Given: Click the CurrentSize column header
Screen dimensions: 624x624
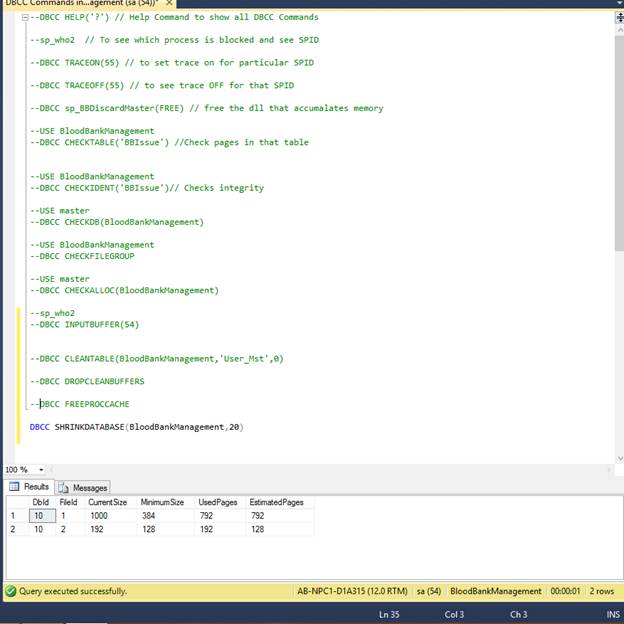Looking at the screenshot, I should [108, 502].
